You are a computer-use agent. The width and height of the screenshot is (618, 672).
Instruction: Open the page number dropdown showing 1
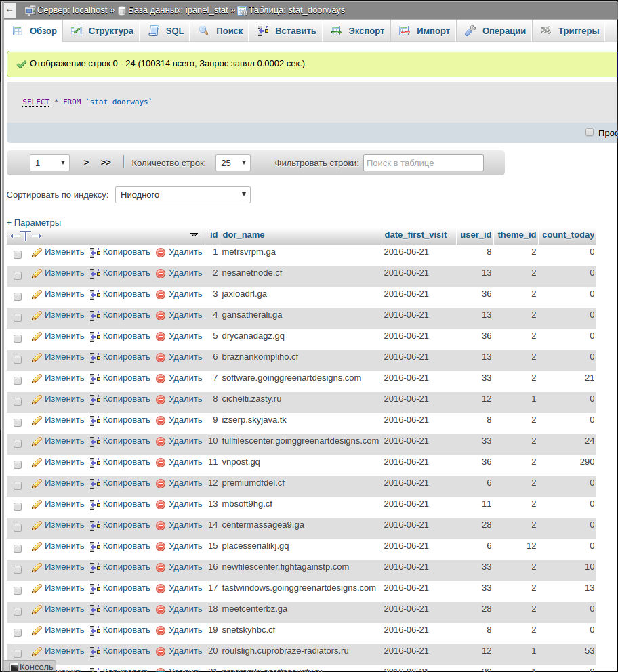49,163
